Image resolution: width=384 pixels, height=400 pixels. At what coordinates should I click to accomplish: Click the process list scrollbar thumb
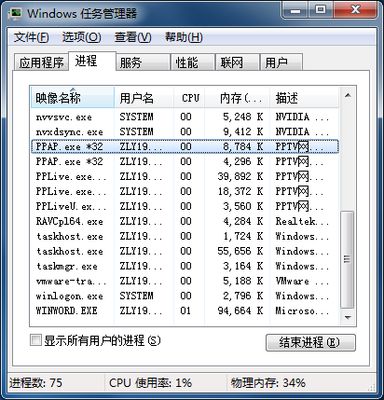click(x=348, y=259)
